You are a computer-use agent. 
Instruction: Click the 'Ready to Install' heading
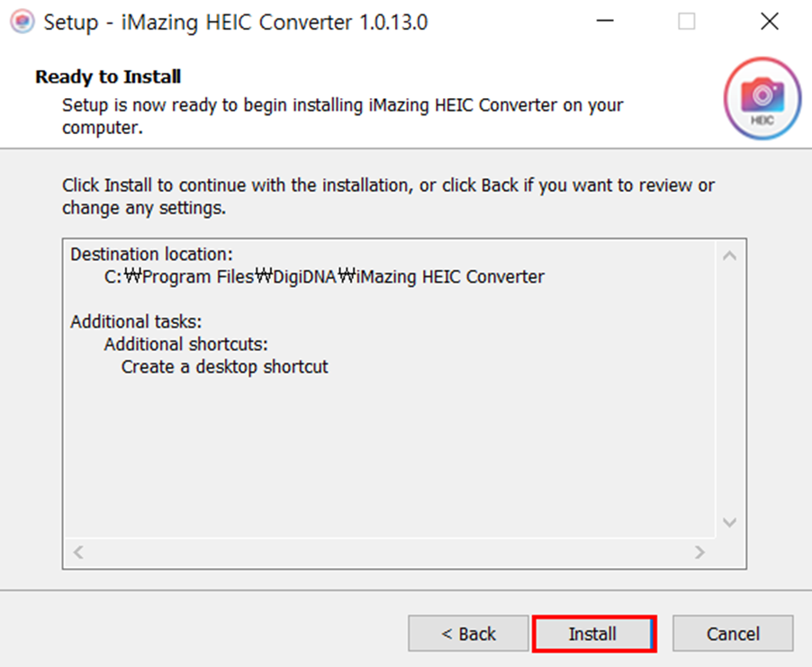tap(108, 77)
